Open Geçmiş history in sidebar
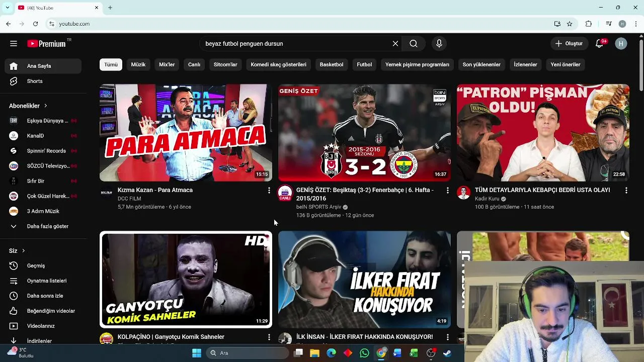The height and width of the screenshot is (362, 644). [x=43, y=265]
